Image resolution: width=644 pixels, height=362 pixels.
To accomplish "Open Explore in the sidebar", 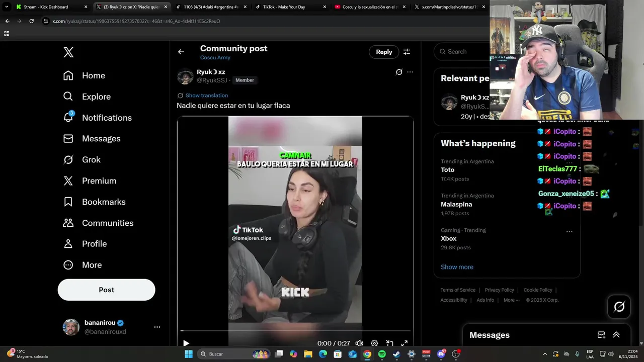I will [87, 97].
